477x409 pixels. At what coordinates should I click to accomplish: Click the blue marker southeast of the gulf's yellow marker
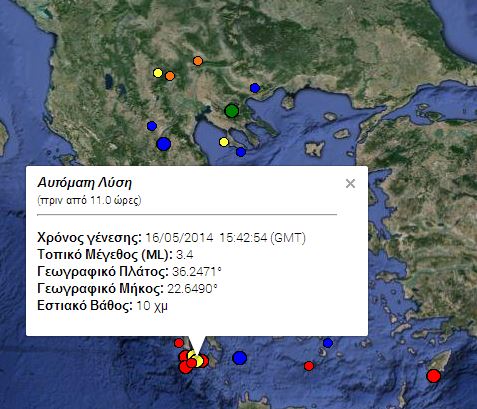point(241,152)
